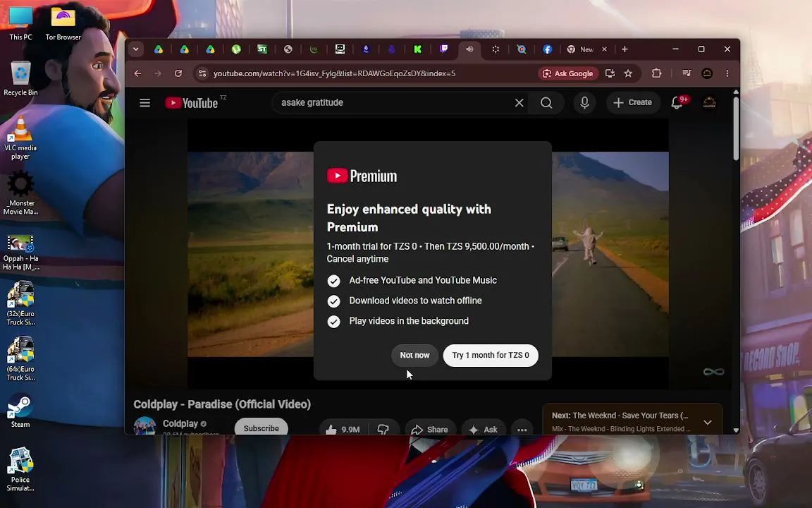This screenshot has width=812, height=508.
Task: Close the tab labeled New
Action: (604, 49)
